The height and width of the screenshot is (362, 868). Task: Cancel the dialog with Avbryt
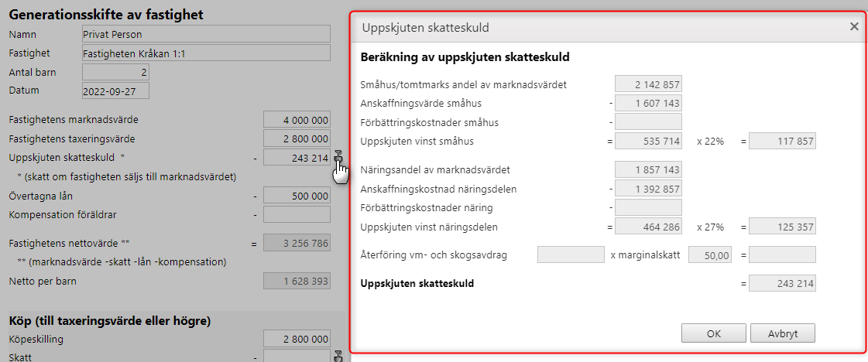click(x=783, y=333)
